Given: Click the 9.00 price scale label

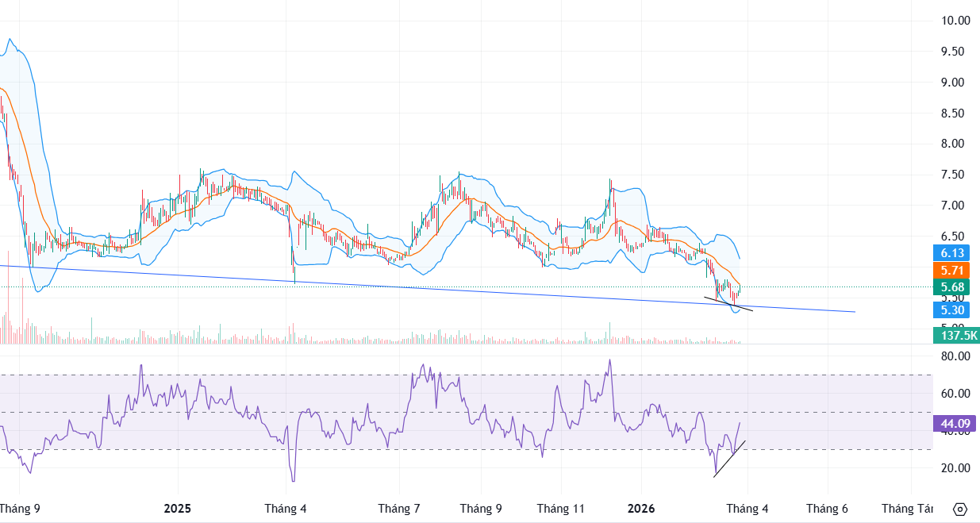Looking at the screenshot, I should click(952, 83).
